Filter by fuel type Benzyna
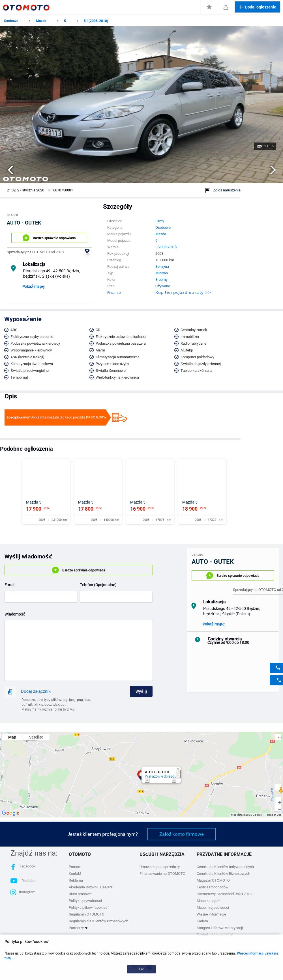This screenshot has width=283, height=980. tap(162, 267)
